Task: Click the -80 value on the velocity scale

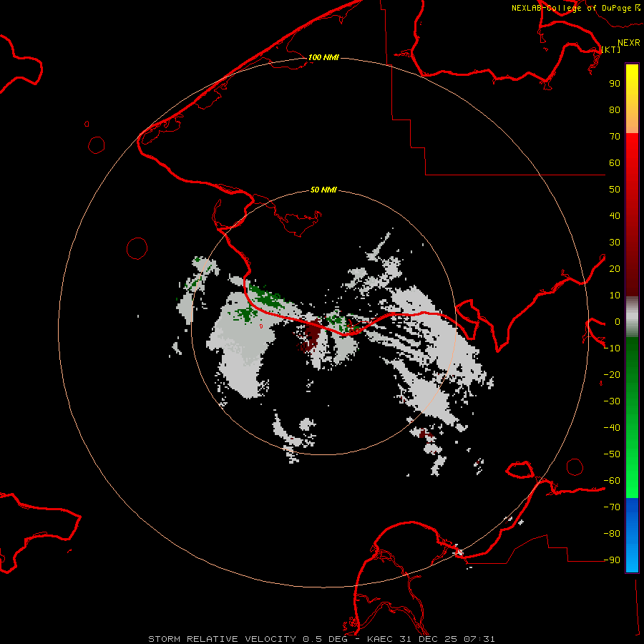Action: point(612,534)
